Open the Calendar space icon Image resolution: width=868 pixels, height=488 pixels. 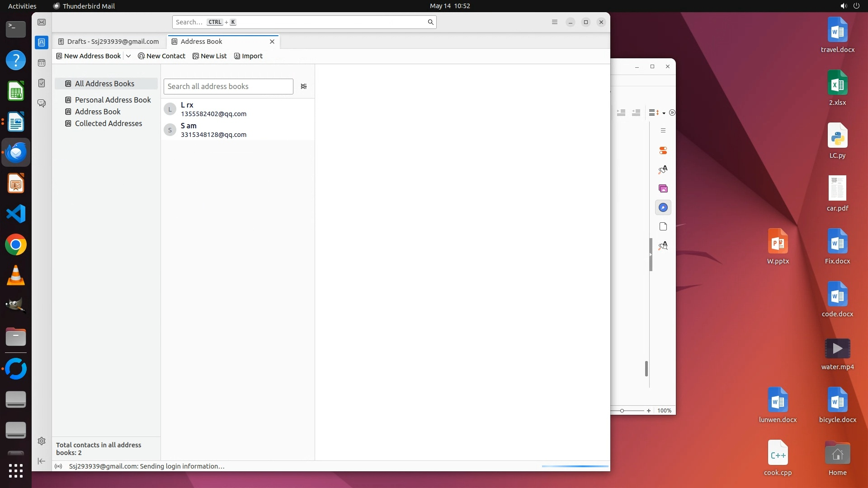pos(42,63)
